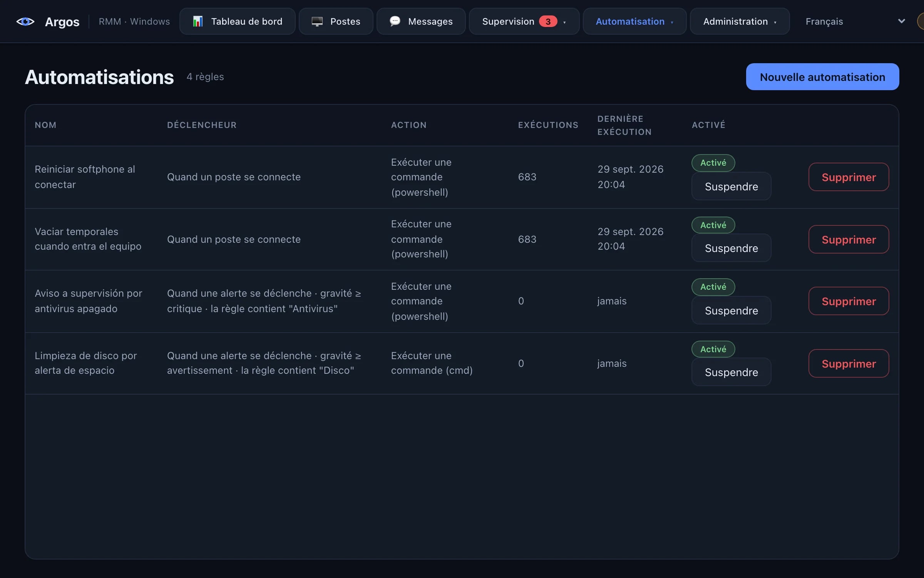Image resolution: width=924 pixels, height=578 pixels.
Task: Click Activé badge of antivirus apagado row
Action: tap(713, 287)
